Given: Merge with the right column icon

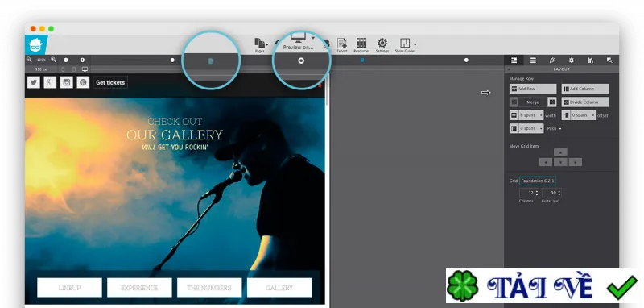Looking at the screenshot, I should pos(552,102).
